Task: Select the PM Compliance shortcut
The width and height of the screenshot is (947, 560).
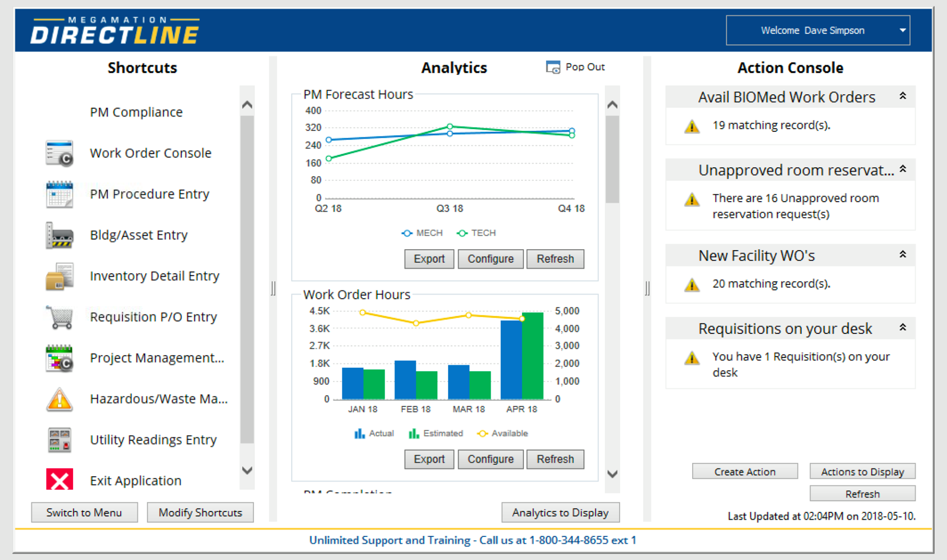Action: point(136,111)
